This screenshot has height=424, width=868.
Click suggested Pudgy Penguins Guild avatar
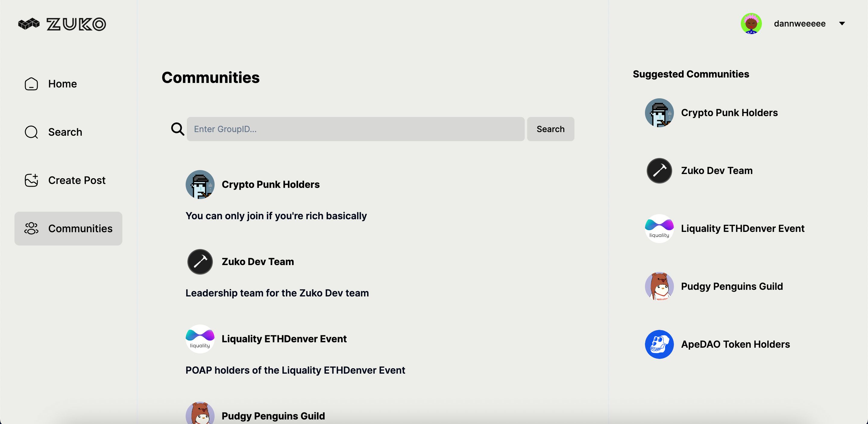pos(659,286)
